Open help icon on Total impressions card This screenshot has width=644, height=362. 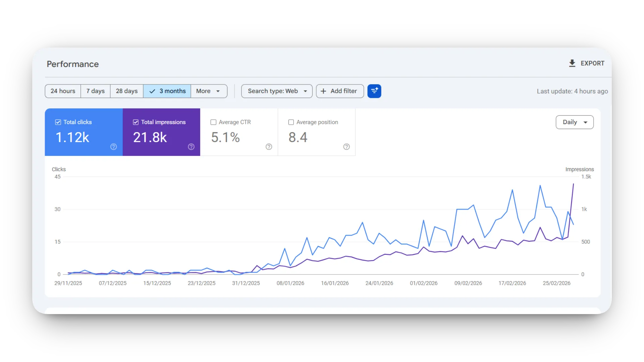click(191, 147)
